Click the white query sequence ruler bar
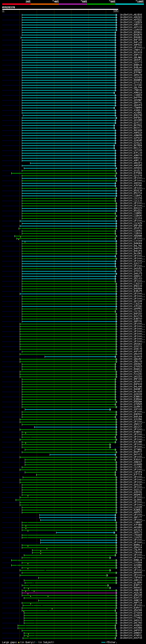 point(60,10)
